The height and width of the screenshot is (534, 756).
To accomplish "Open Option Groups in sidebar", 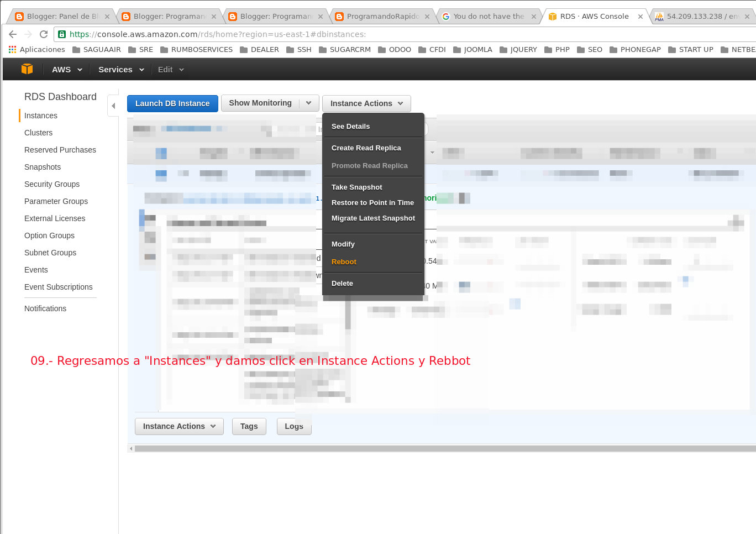I will (49, 235).
